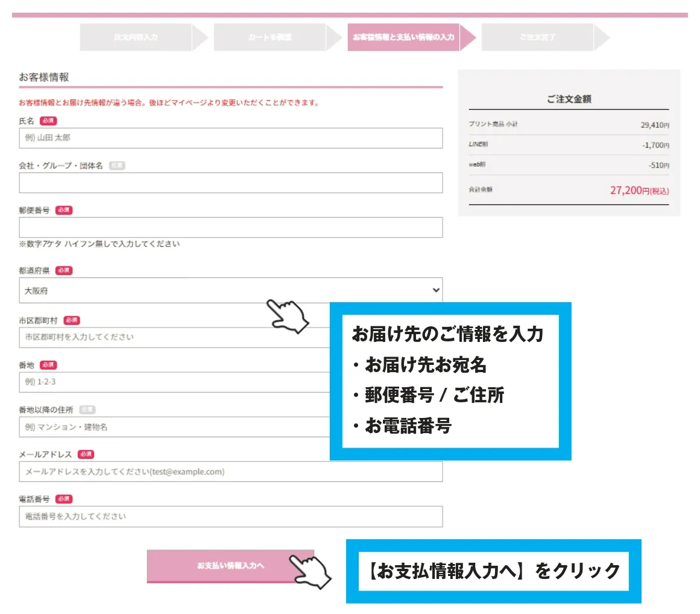The image size is (700, 614).
Task: Go back to the カートを確認 step
Action: [x=270, y=37]
